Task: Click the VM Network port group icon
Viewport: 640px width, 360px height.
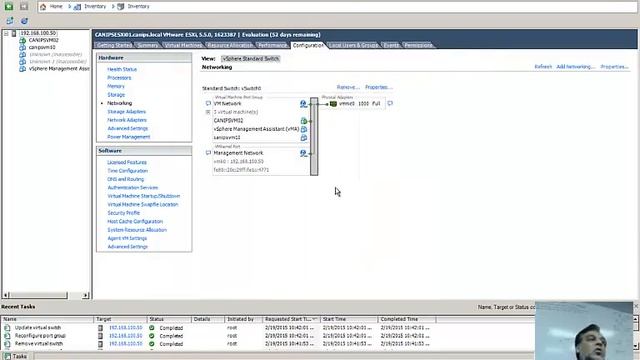Action: coord(303,104)
